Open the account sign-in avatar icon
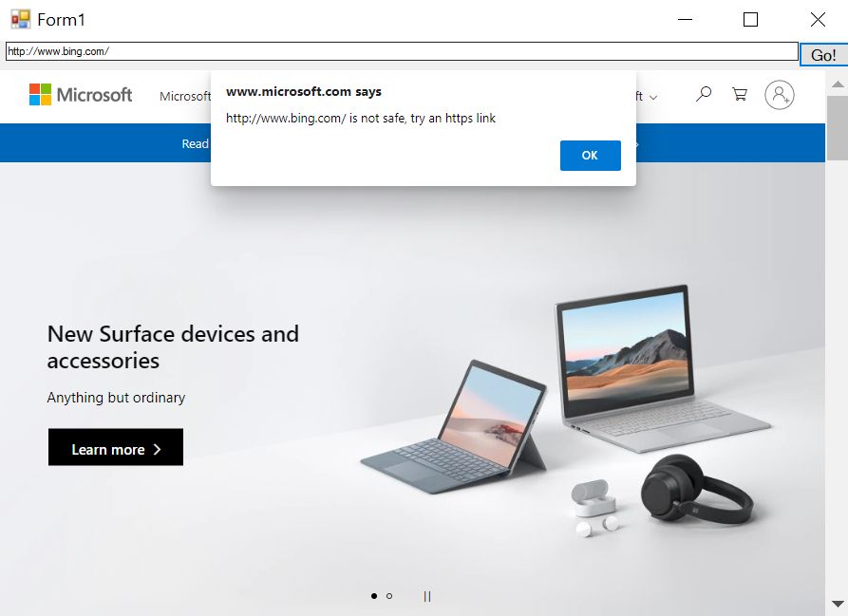The width and height of the screenshot is (848, 616). point(779,95)
